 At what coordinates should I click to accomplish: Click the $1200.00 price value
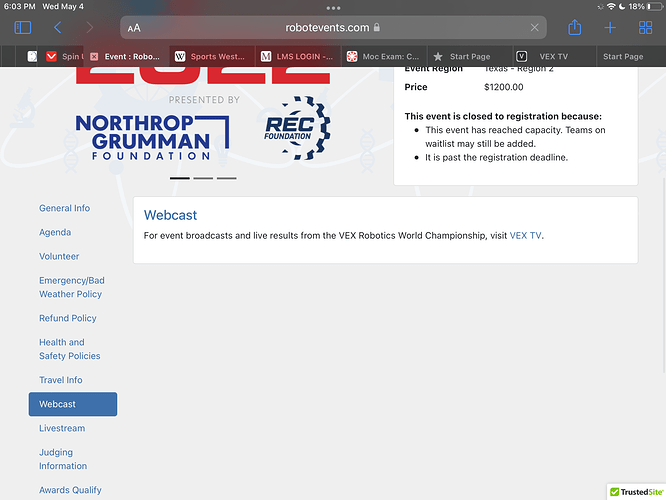504,87
